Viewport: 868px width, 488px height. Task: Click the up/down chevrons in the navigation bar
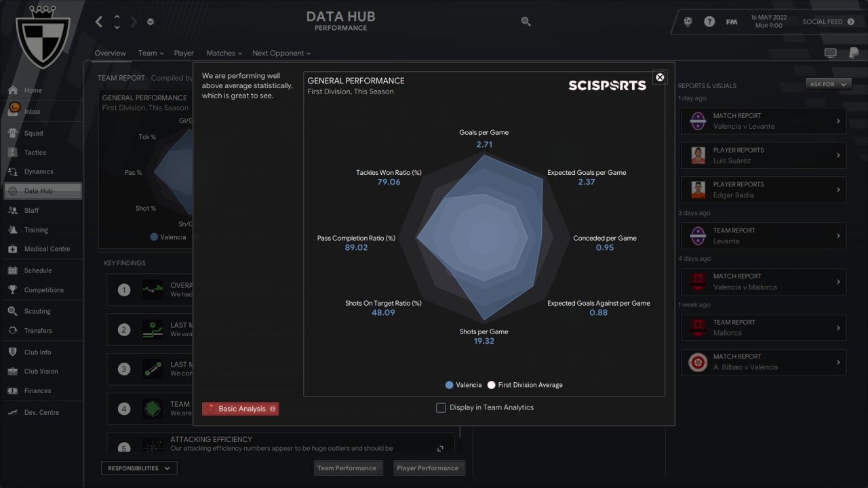pyautogui.click(x=117, y=22)
